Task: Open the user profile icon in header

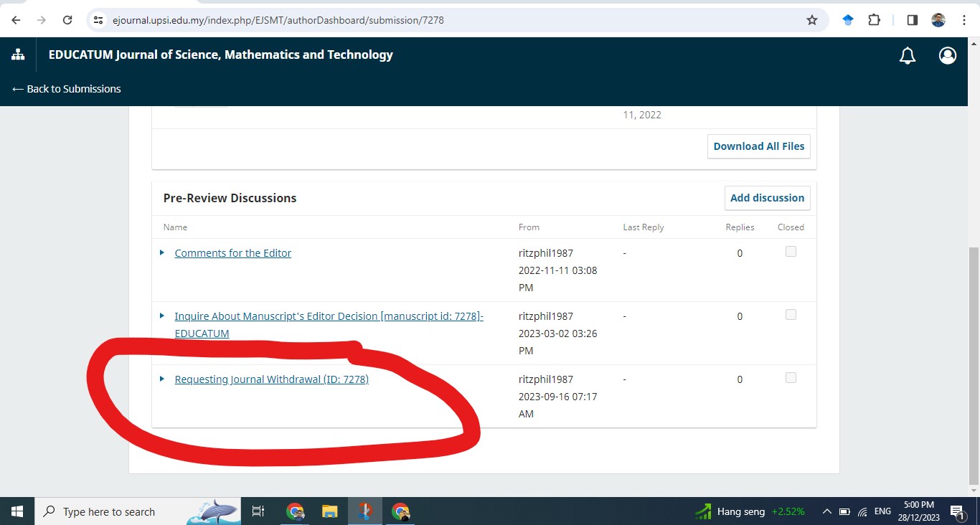Action: point(948,55)
